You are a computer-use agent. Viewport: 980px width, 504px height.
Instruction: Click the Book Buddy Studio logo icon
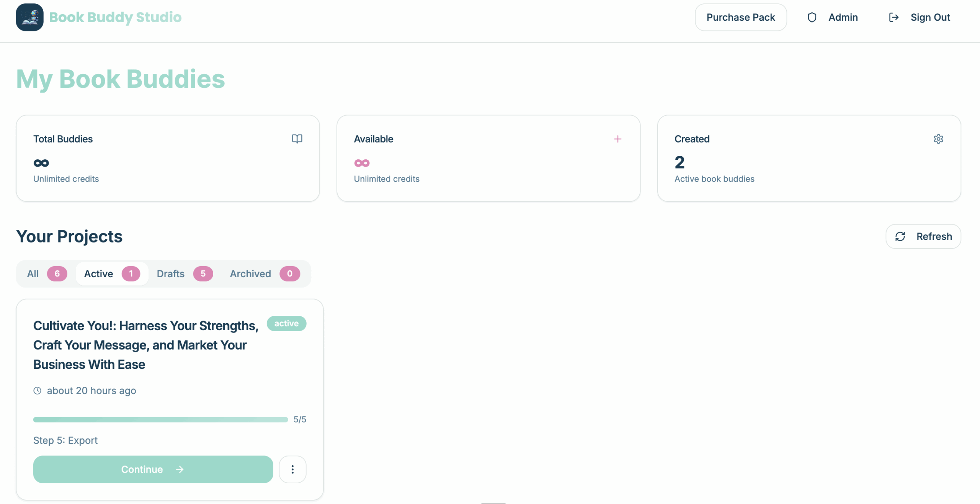(x=29, y=17)
